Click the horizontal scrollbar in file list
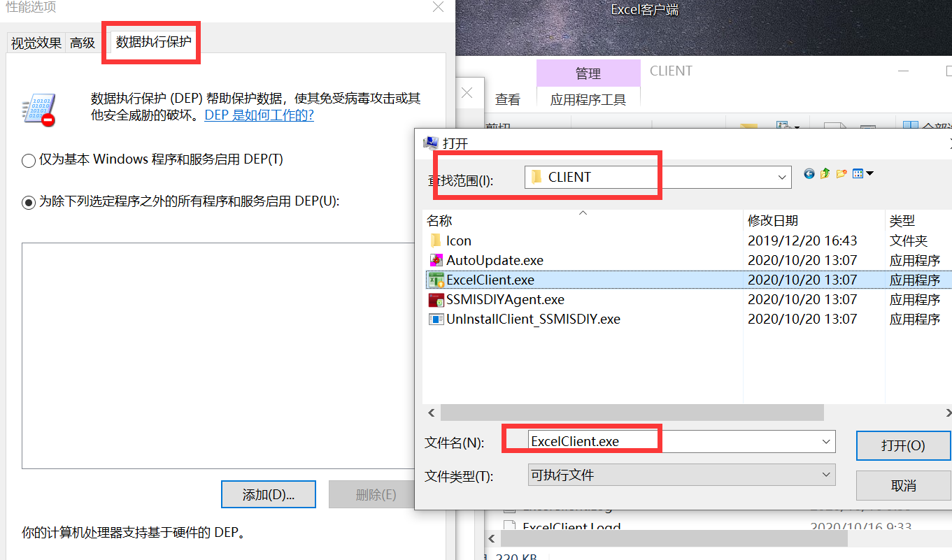The height and width of the screenshot is (560, 952). click(633, 412)
